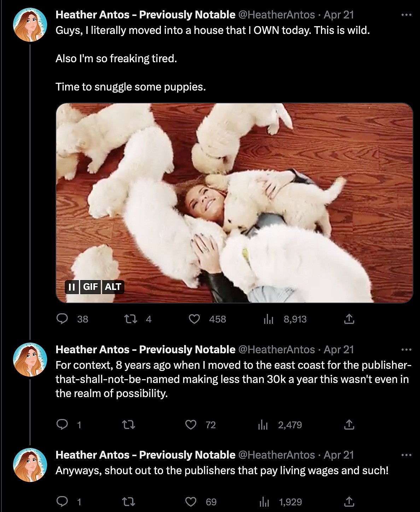The width and height of the screenshot is (420, 512).
Task: Reply to the puppies GIF tweet
Action: click(63, 319)
